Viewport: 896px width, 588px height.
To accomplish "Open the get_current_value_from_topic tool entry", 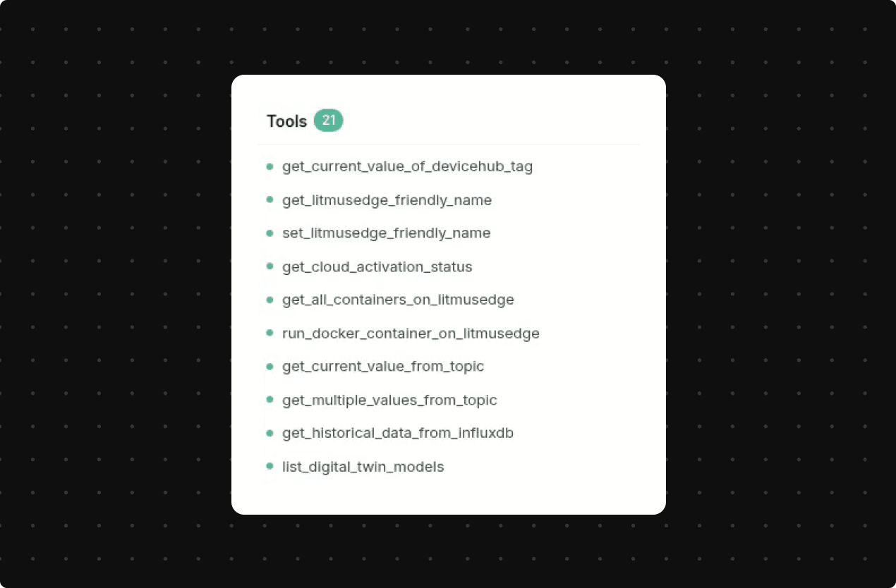I will pyautogui.click(x=383, y=366).
